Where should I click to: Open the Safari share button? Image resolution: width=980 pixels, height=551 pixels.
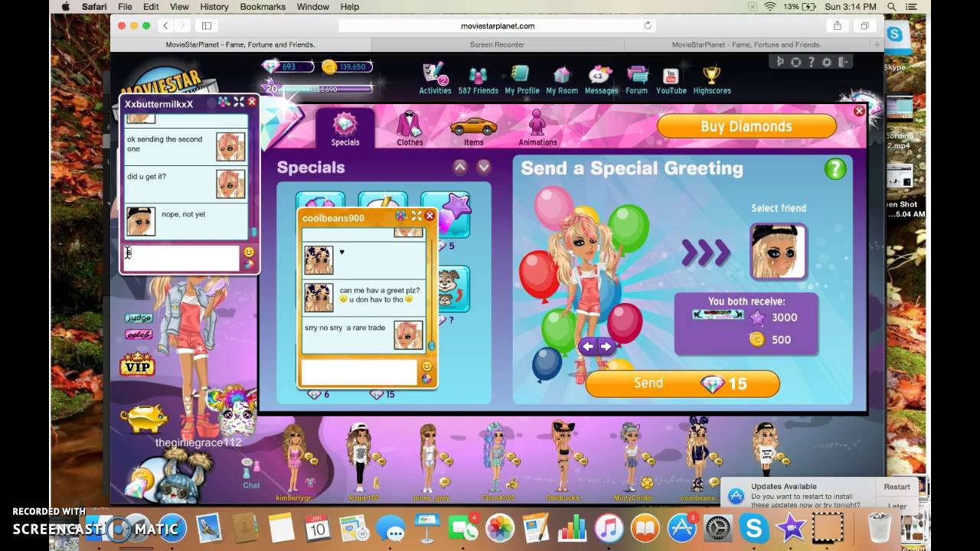pyautogui.click(x=838, y=25)
